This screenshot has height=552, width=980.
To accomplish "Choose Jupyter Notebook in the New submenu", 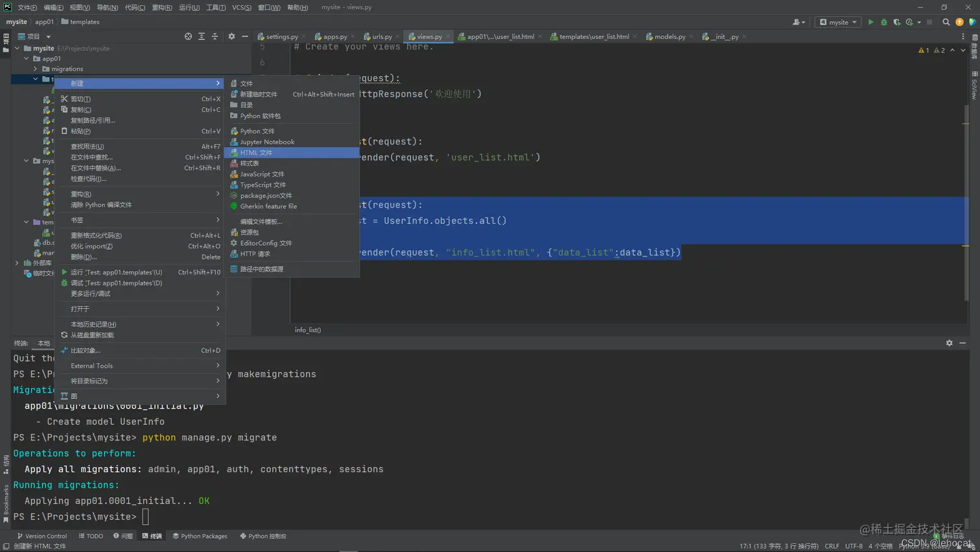I will tap(292, 142).
